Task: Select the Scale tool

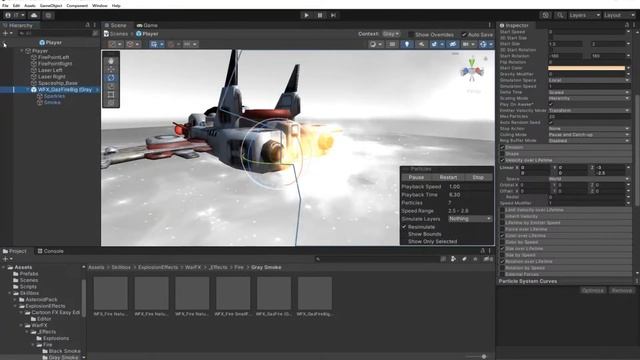Action: [x=111, y=86]
